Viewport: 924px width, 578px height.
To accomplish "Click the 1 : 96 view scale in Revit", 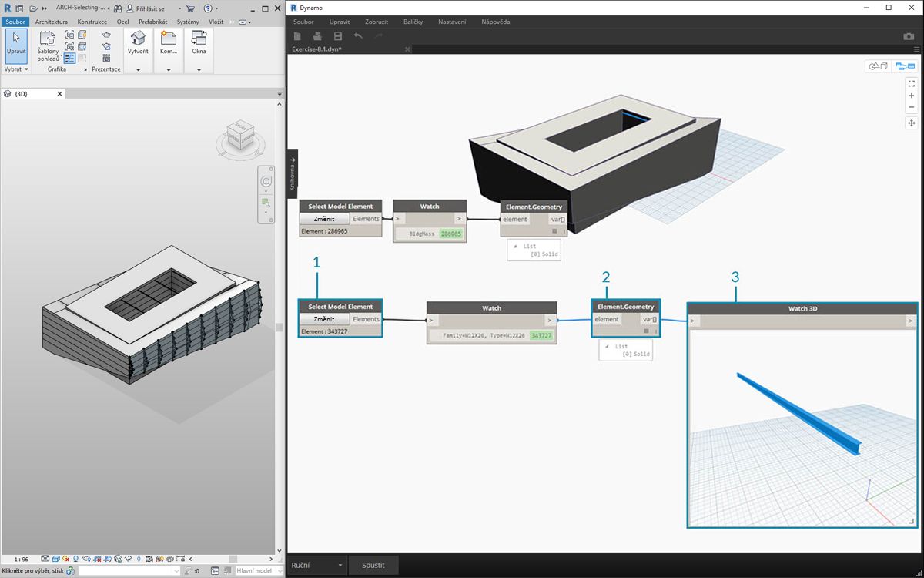I will tap(22, 559).
